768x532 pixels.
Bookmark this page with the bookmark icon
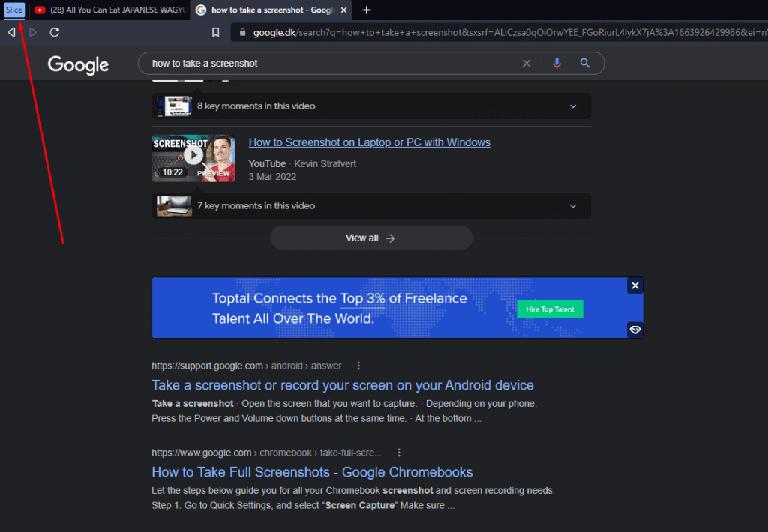click(215, 32)
